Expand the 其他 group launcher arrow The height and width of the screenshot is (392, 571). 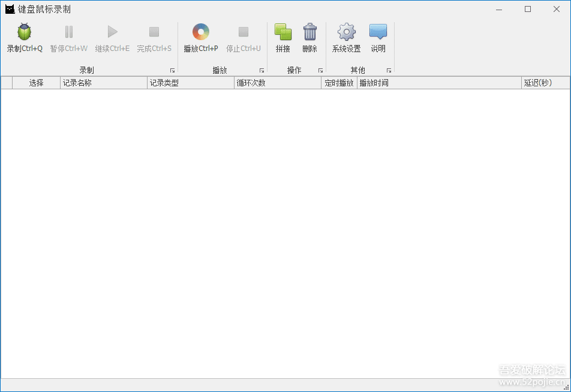pyautogui.click(x=389, y=71)
